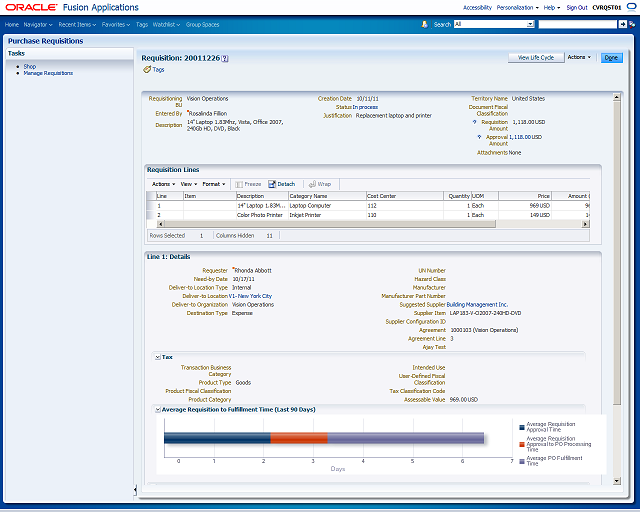Open the Favorites menu

click(x=116, y=25)
